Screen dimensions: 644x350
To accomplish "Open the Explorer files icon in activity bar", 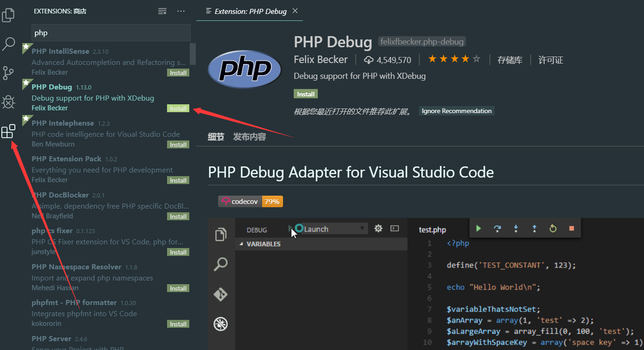I will (8, 15).
